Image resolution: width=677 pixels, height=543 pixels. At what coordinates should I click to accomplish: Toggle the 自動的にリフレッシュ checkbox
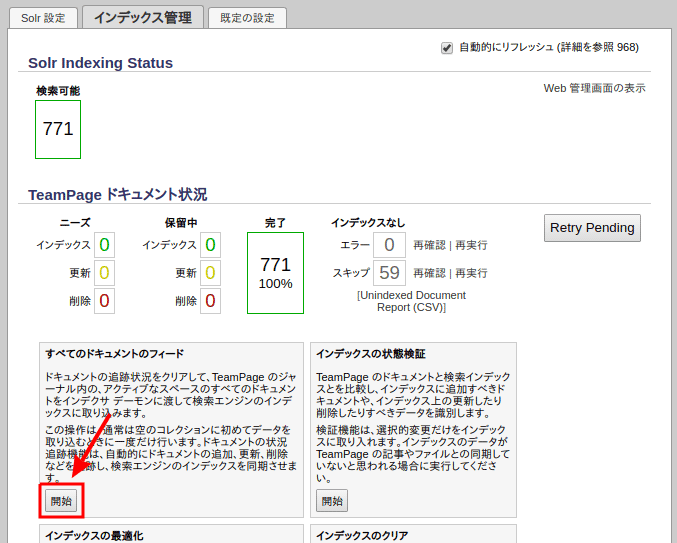pyautogui.click(x=447, y=48)
